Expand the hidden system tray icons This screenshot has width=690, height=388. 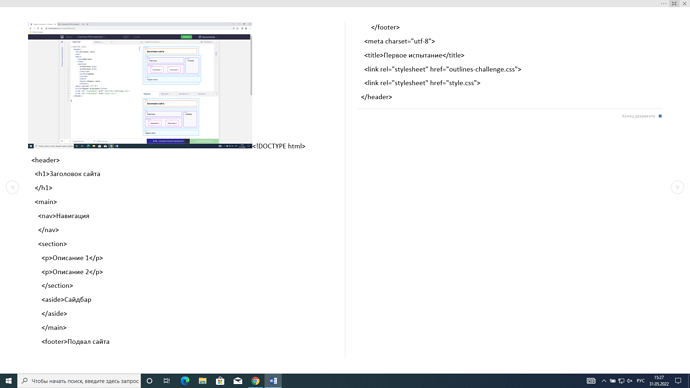coord(604,381)
